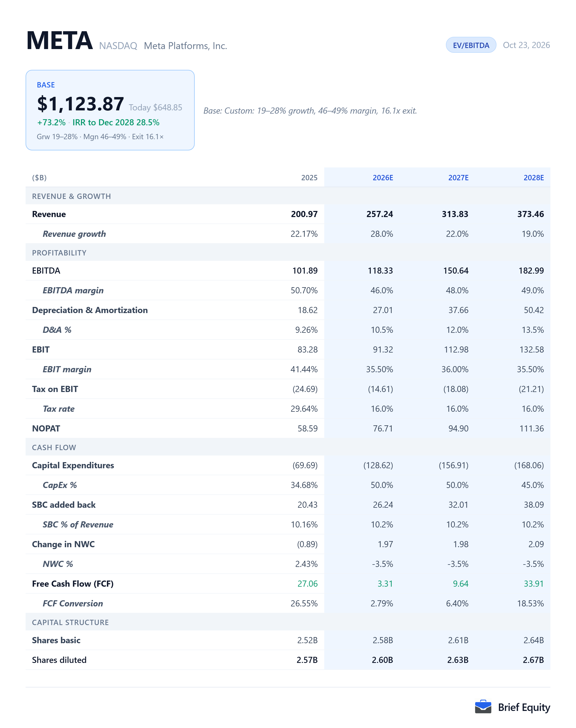Click 2026E CapEx value (128.62)
The image size is (576, 728).
pos(378,465)
